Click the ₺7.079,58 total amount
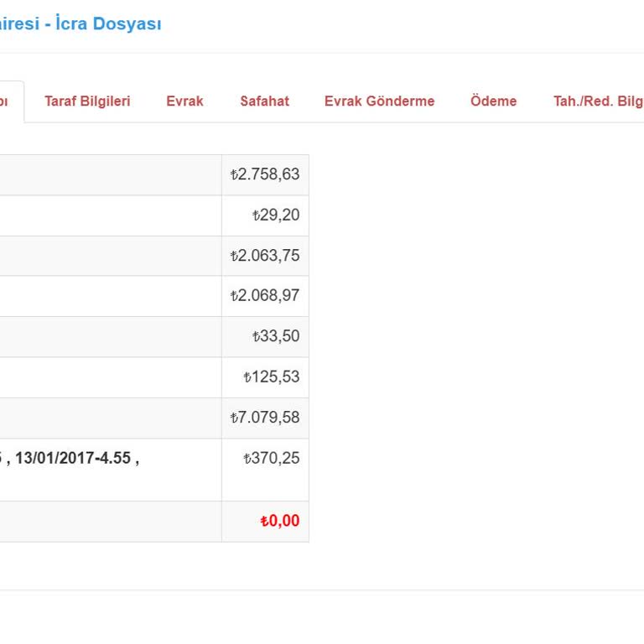 [x=265, y=418]
